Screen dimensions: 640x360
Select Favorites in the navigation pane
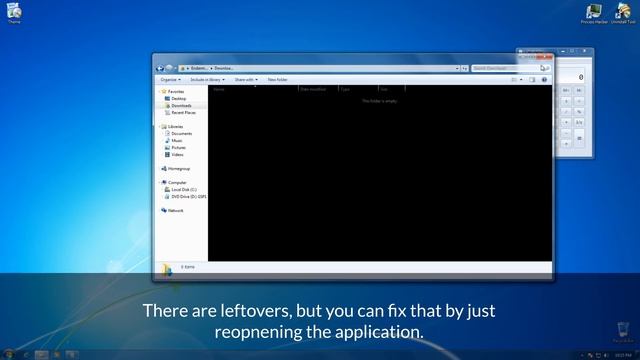coord(176,91)
